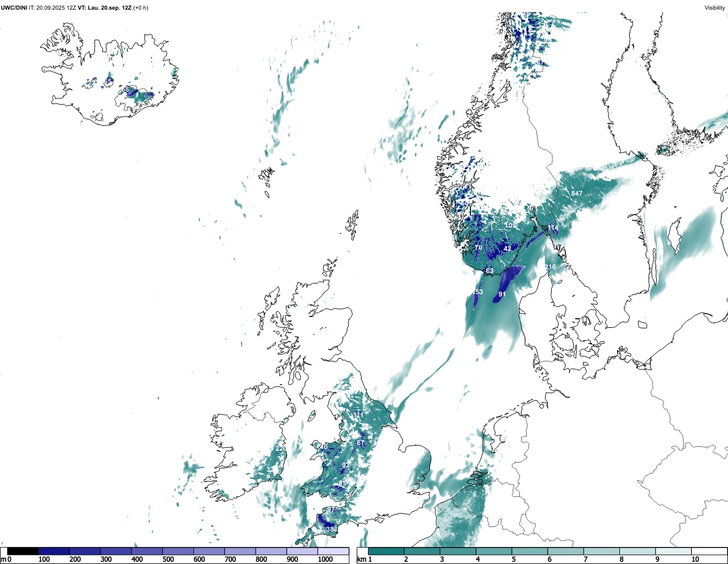Select the 9–10 km palest legend swatch
This screenshot has height=564, width=728.
coord(673,551)
